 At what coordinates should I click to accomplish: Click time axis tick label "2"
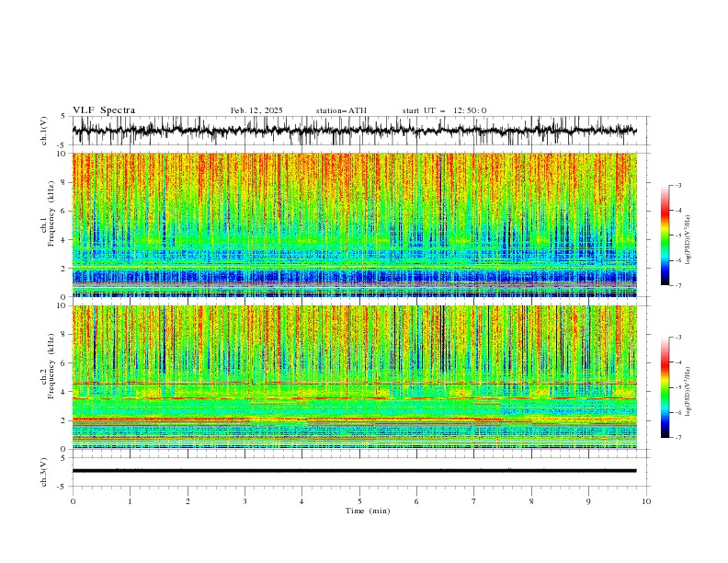[x=188, y=501]
